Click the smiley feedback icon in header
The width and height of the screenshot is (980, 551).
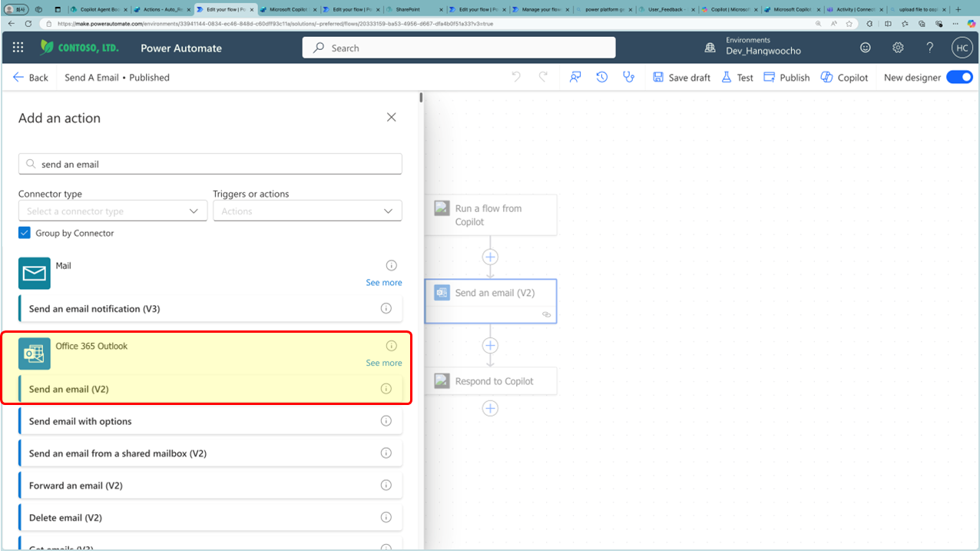(866, 48)
